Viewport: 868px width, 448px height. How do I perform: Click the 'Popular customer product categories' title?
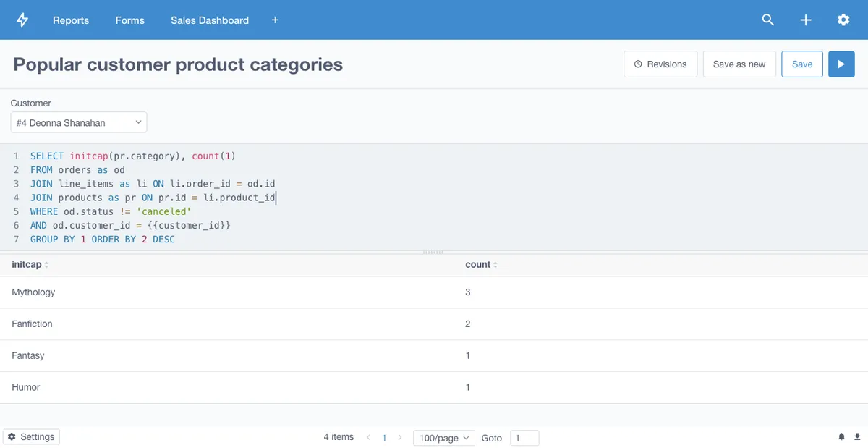(178, 64)
